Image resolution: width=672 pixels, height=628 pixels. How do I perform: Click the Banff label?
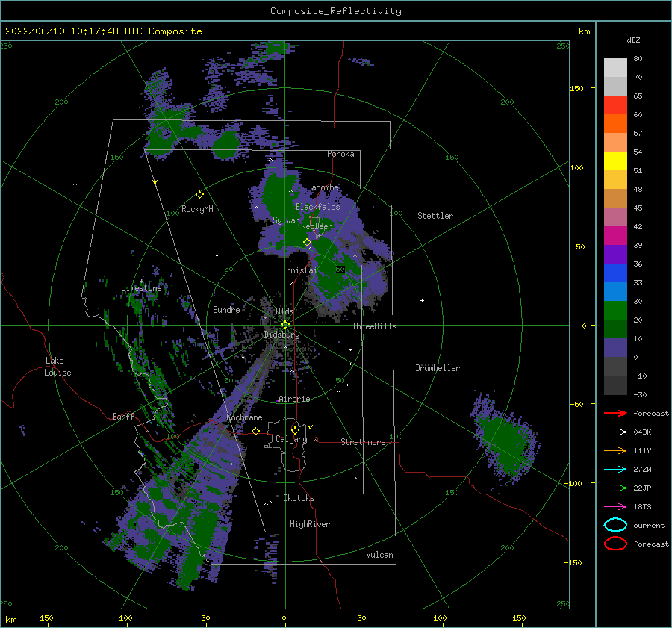point(123,416)
